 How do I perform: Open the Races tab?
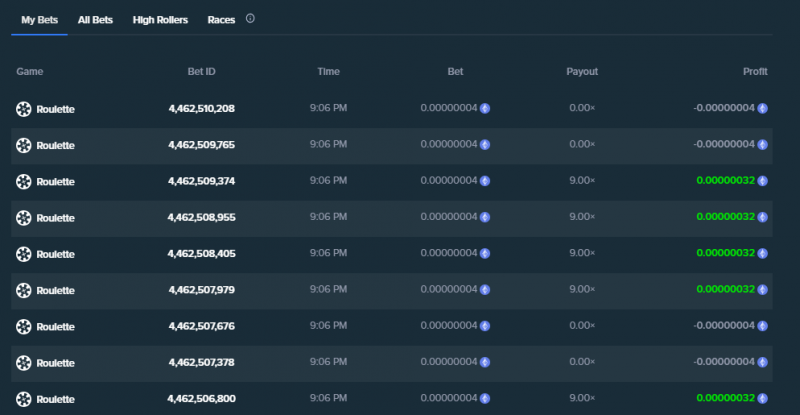[221, 20]
